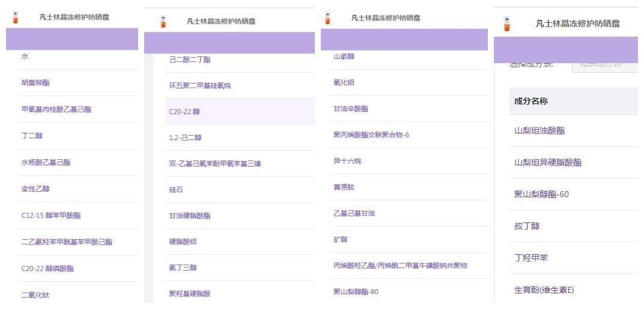Select 甲氧基肉桂酸乙基己酯 ingredient

56,109
